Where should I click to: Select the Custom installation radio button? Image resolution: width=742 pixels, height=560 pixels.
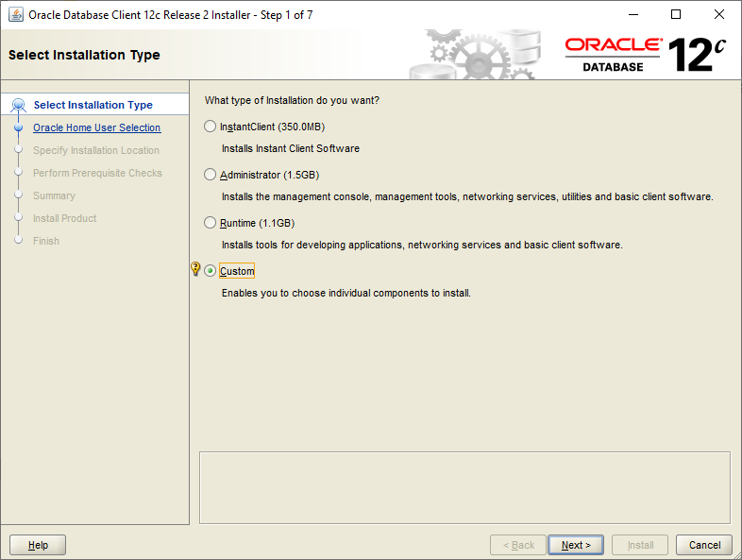pyautogui.click(x=211, y=271)
